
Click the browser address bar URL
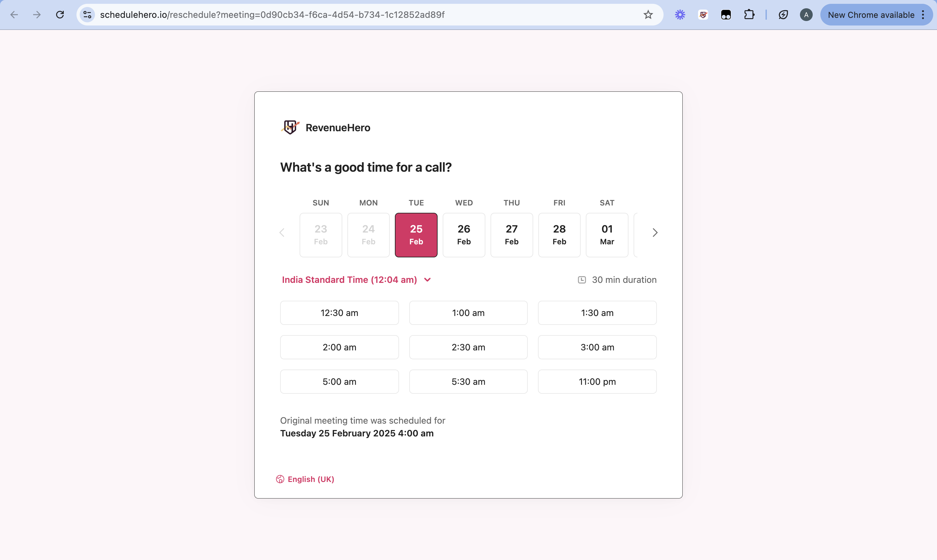coord(272,15)
